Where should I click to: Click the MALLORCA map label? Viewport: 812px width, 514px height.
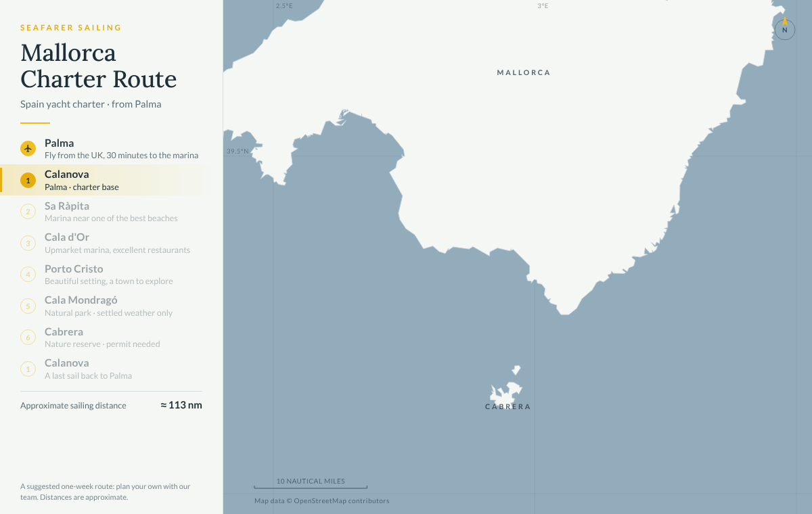point(524,72)
